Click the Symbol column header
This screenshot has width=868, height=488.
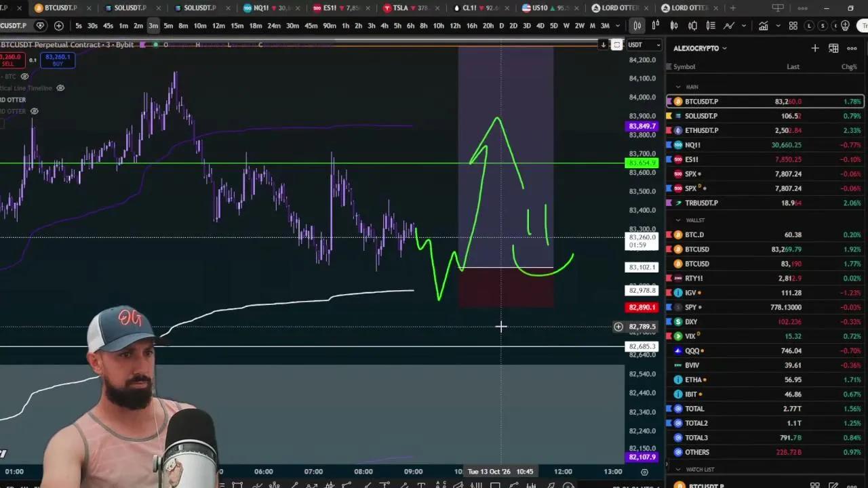point(684,67)
